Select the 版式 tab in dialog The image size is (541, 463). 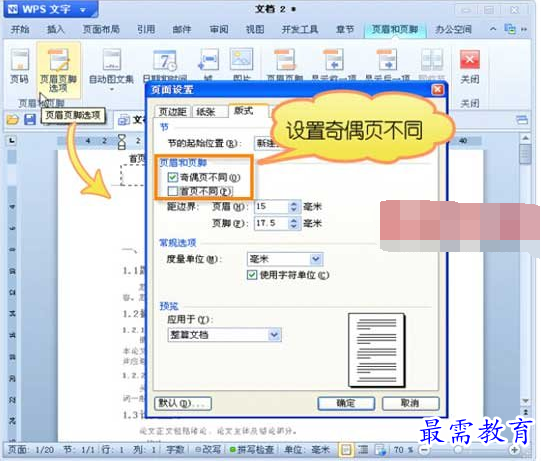click(244, 110)
